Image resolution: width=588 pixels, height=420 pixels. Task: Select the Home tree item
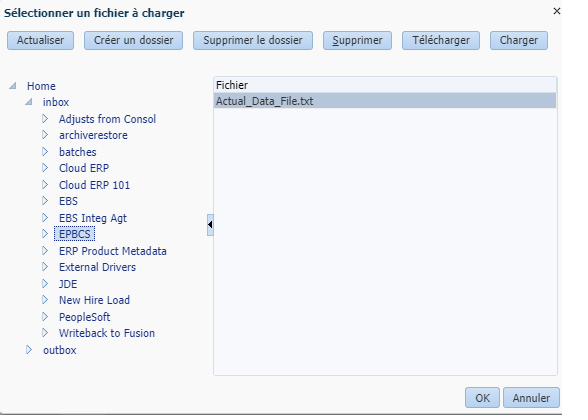point(41,86)
